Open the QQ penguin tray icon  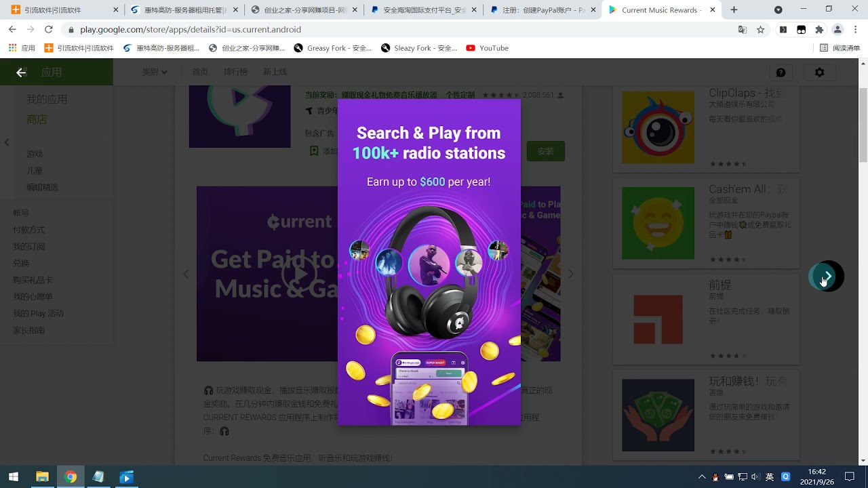pos(715,477)
